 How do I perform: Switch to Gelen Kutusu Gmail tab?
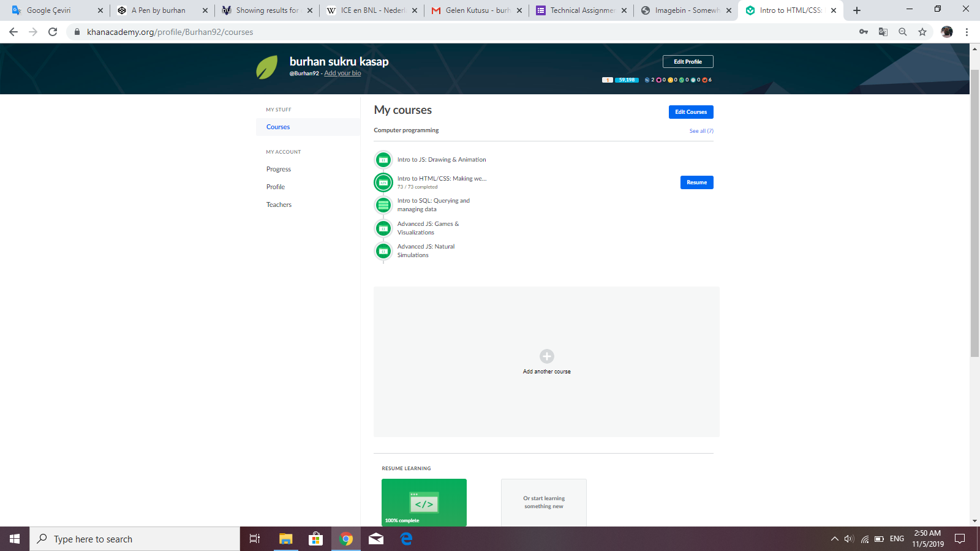[477, 10]
